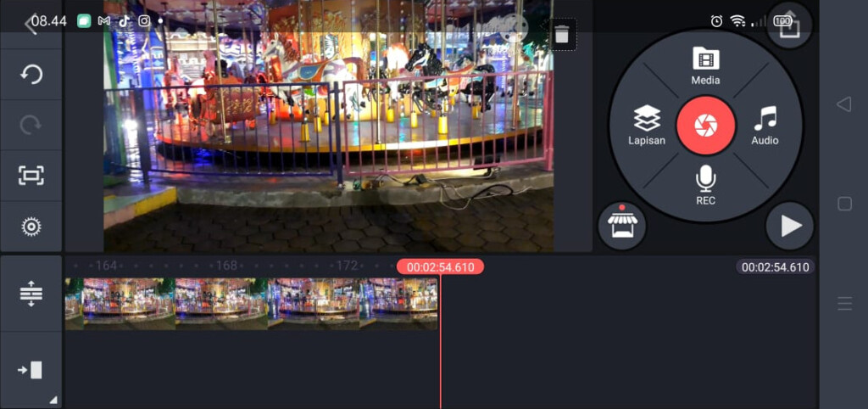Open the capture frame tool
This screenshot has height=409, width=868.
click(x=31, y=176)
